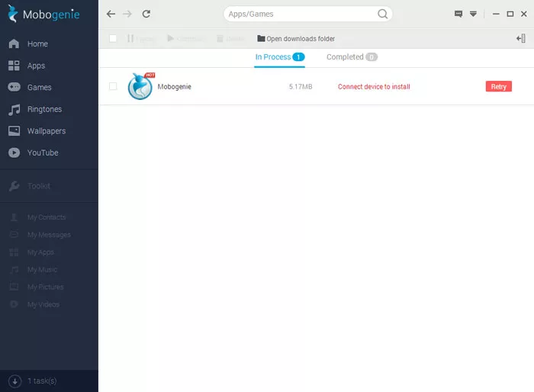Maximize the Mobogenie window
534x392 pixels.
(x=510, y=14)
